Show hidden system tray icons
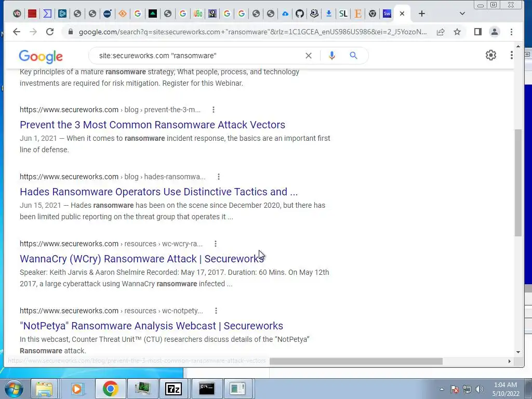Screen dimensions: 532x399 tap(442, 390)
